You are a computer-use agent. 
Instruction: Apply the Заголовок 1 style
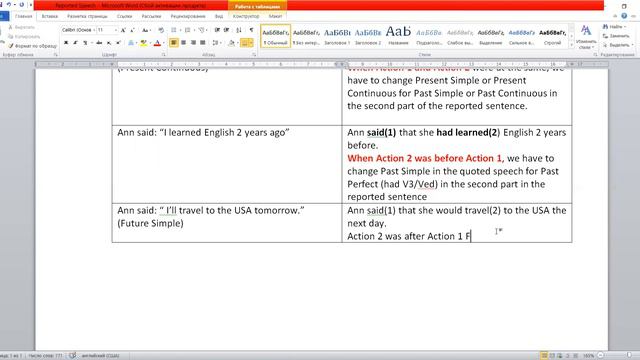337,36
